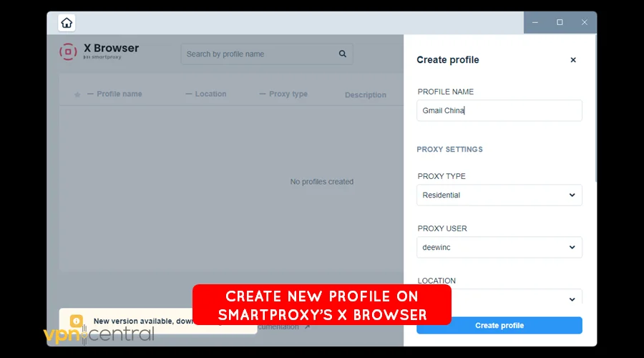The width and height of the screenshot is (644, 358).
Task: Click the X Browser logo
Action: 99,52
